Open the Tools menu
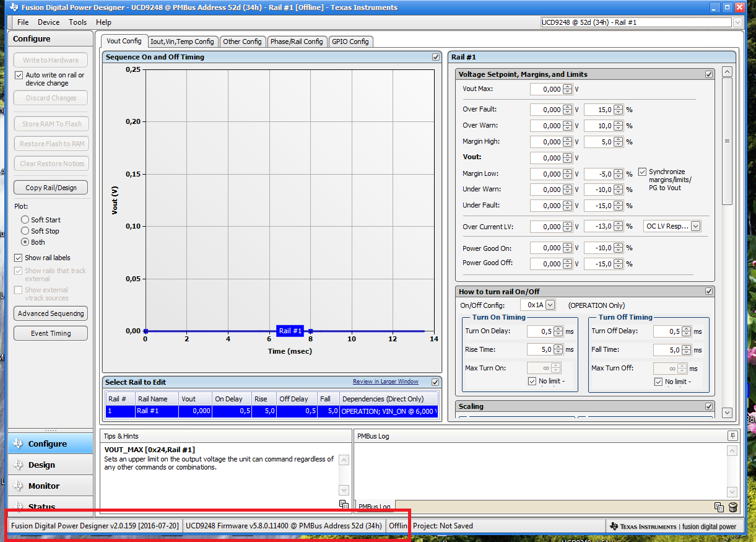The image size is (756, 542). (78, 22)
